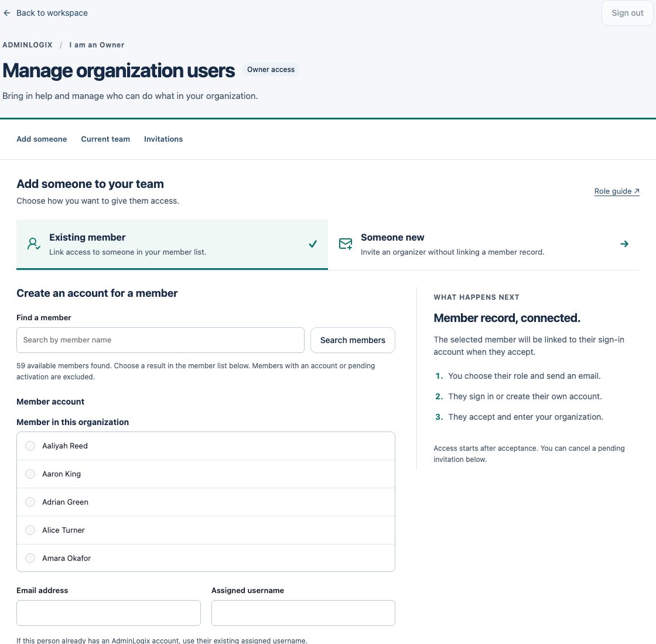
Task: Click the external link arrow next to Role guide
Action: coord(637,191)
